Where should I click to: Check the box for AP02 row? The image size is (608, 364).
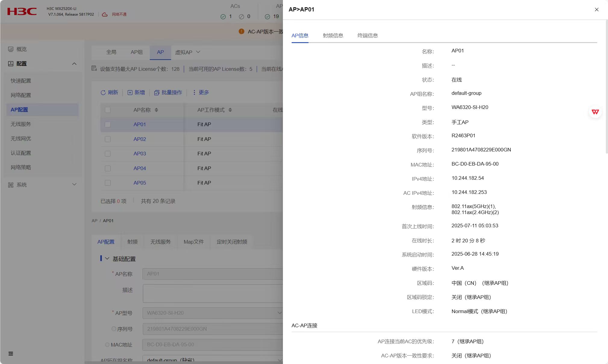[x=108, y=139]
